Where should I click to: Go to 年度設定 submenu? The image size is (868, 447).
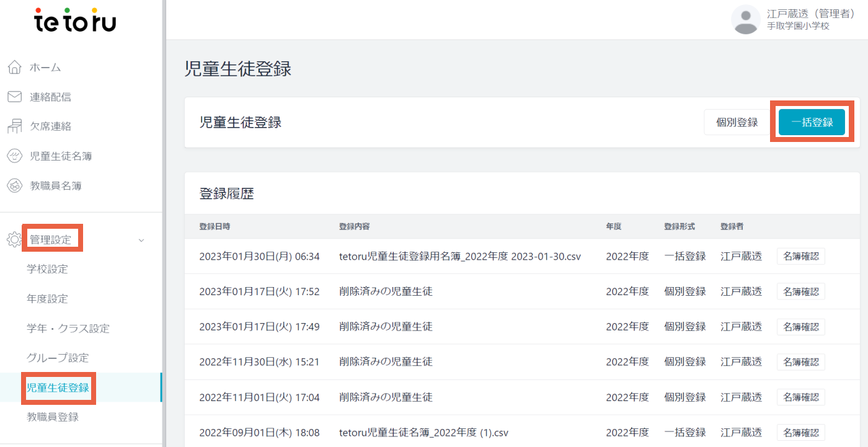(47, 299)
